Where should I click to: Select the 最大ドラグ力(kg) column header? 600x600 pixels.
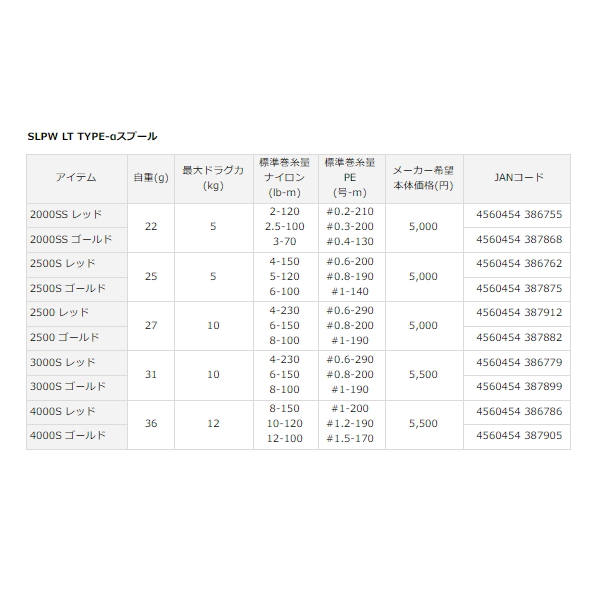(214, 179)
